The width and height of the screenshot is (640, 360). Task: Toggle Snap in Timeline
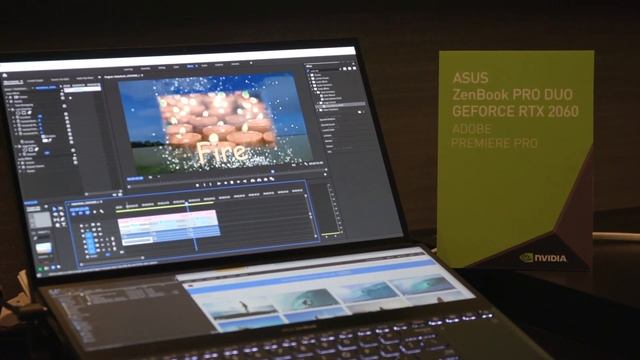coord(80,213)
